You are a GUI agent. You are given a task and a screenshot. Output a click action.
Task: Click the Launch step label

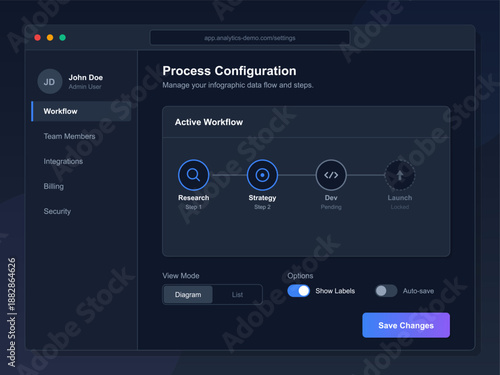click(400, 198)
